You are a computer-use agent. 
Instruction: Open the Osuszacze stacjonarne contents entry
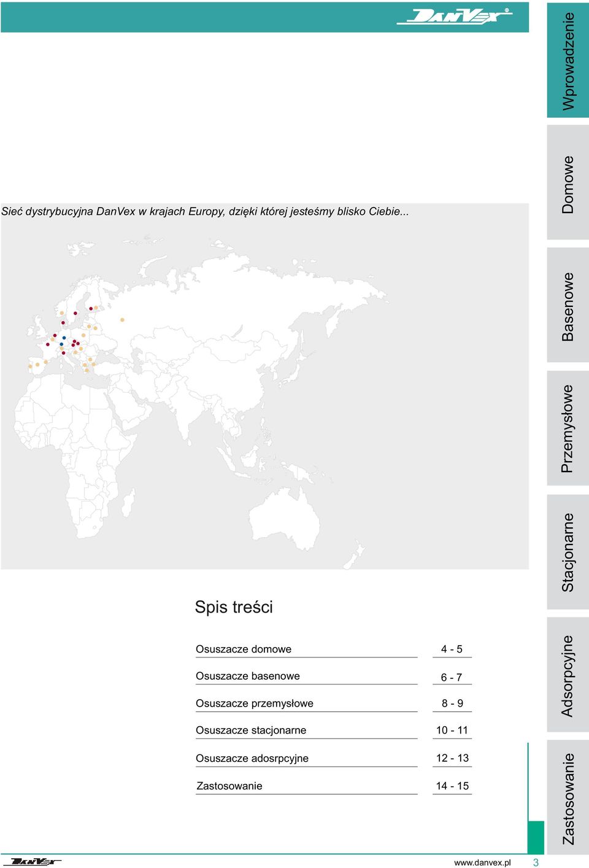click(x=251, y=730)
